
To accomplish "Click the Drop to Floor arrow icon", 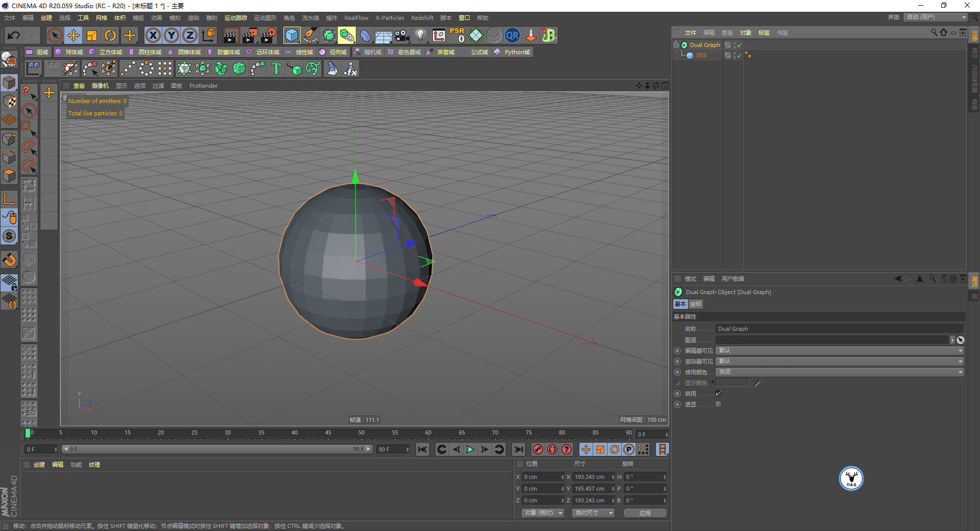I will pyautogui.click(x=531, y=35).
